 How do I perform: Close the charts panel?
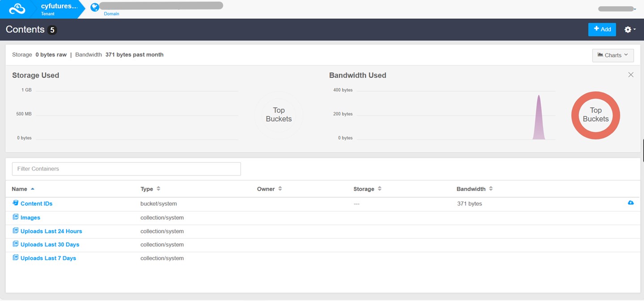tap(631, 75)
